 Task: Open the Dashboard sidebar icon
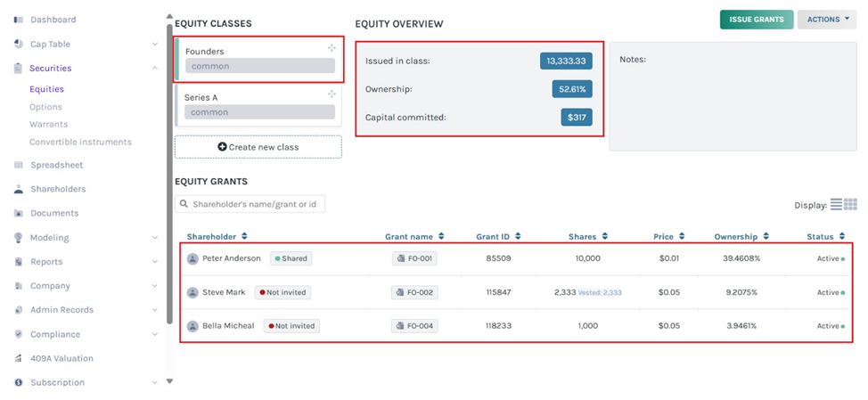(18, 20)
